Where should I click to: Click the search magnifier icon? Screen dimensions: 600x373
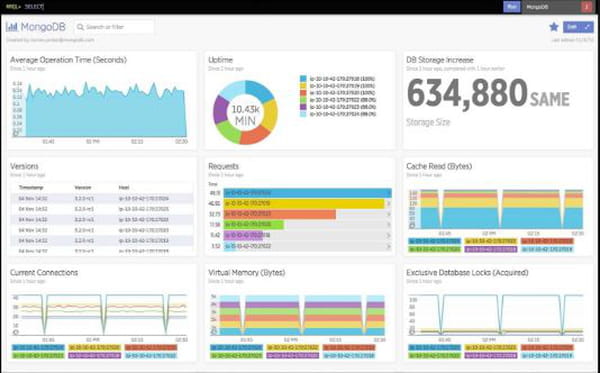click(x=80, y=27)
